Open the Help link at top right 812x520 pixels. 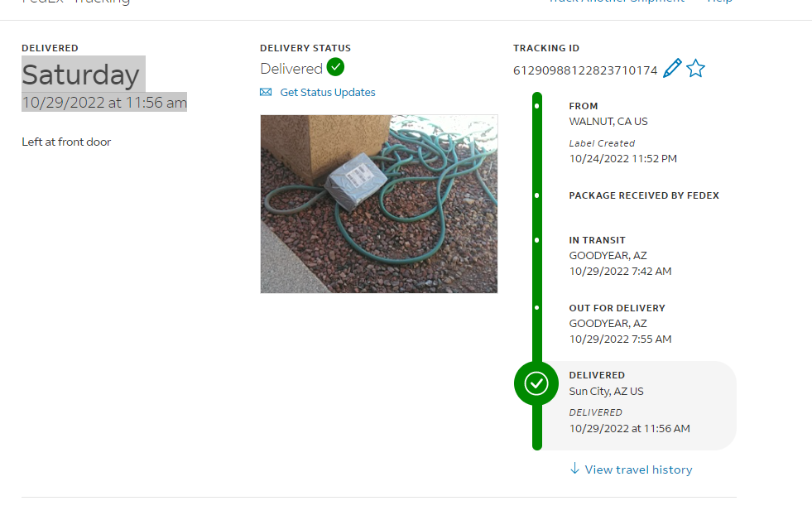point(719,2)
